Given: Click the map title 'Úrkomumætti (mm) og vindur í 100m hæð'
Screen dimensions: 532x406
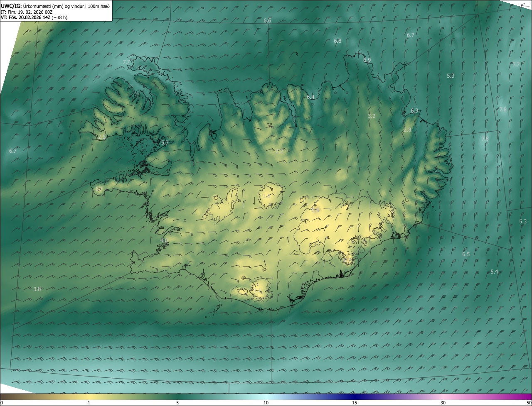Looking at the screenshot, I should click(x=66, y=6).
